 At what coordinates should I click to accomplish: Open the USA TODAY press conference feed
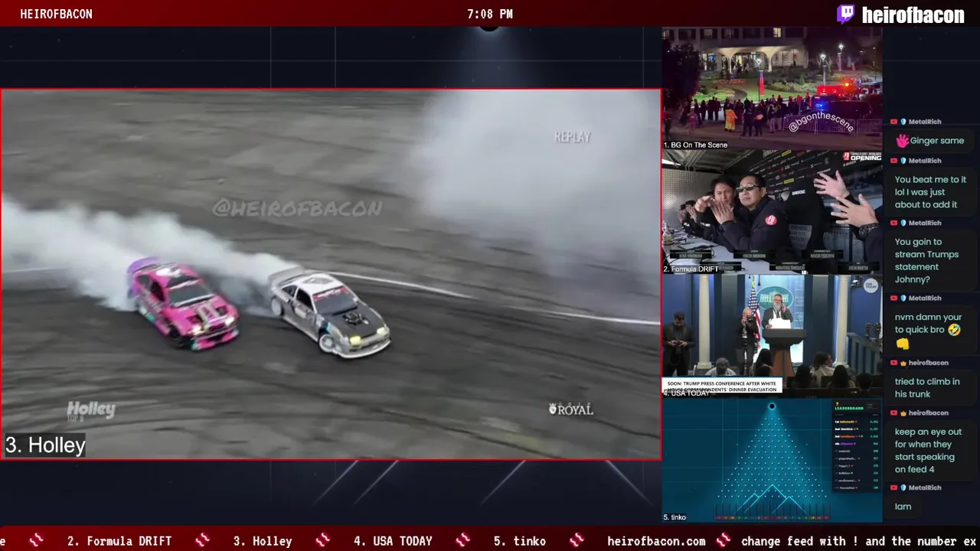[772, 336]
